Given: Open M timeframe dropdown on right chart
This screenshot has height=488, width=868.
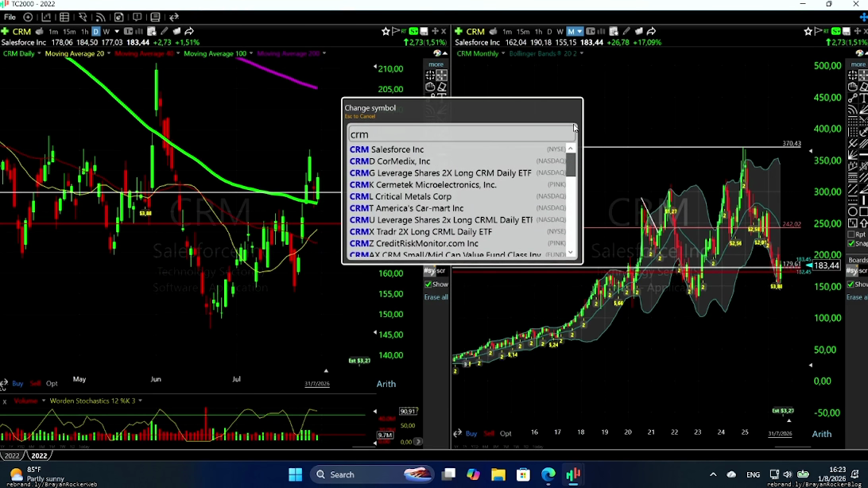Looking at the screenshot, I should 579,32.
